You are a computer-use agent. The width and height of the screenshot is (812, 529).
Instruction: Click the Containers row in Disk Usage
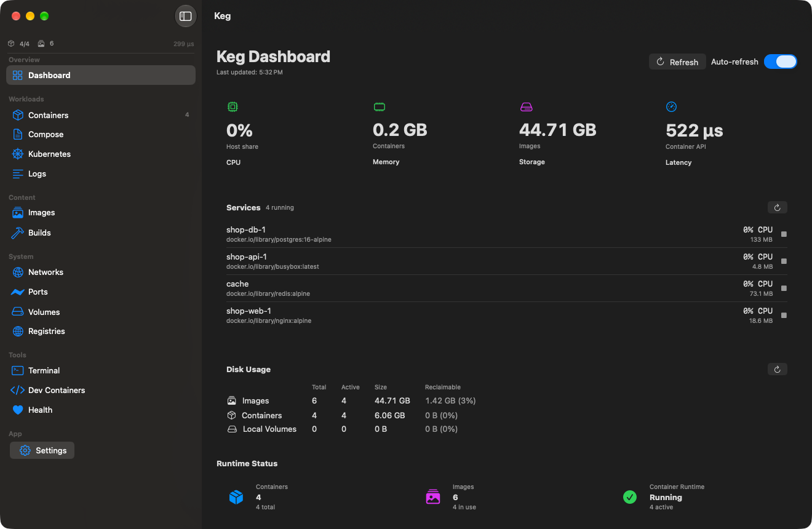tap(352, 415)
